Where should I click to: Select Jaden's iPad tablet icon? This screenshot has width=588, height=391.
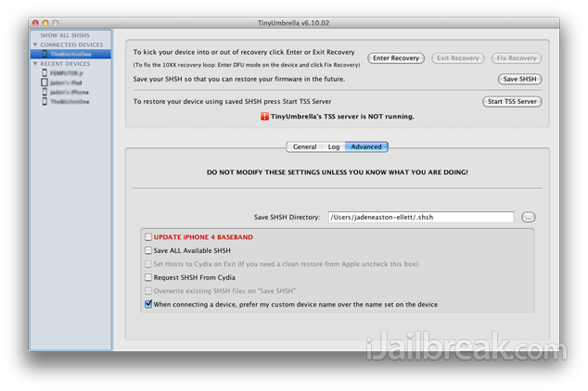[45, 82]
